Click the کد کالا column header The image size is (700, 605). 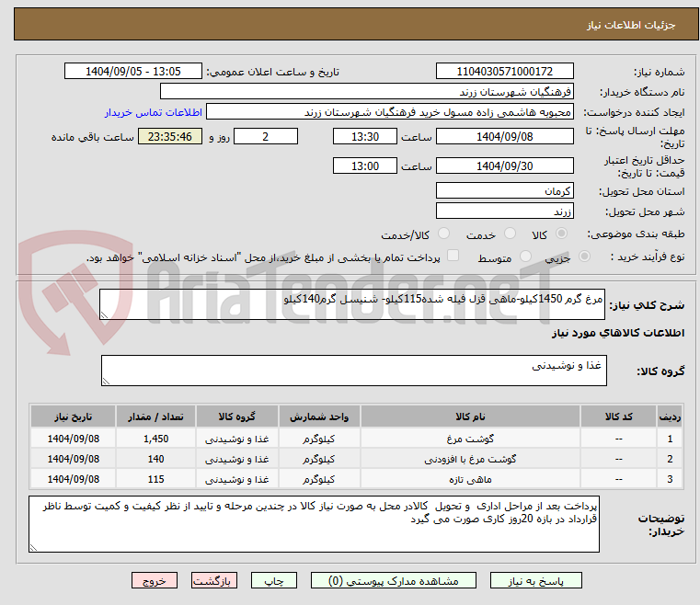pyautogui.click(x=618, y=417)
